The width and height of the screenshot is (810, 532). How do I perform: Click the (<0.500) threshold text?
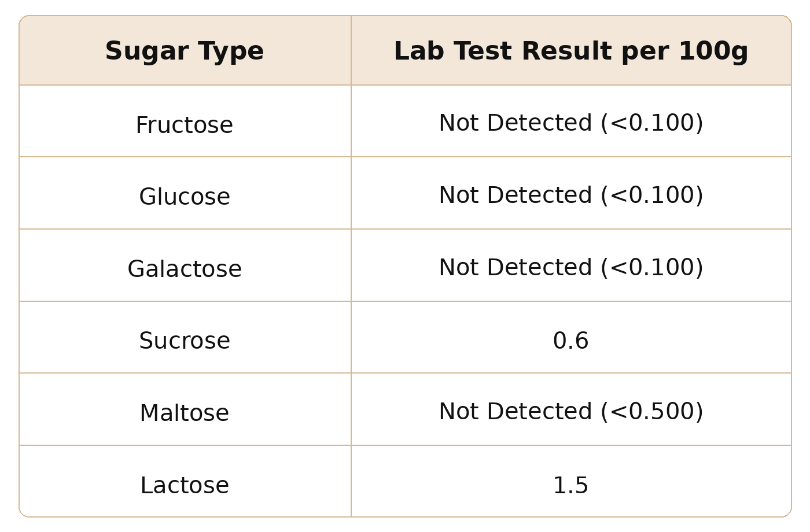tap(652, 412)
